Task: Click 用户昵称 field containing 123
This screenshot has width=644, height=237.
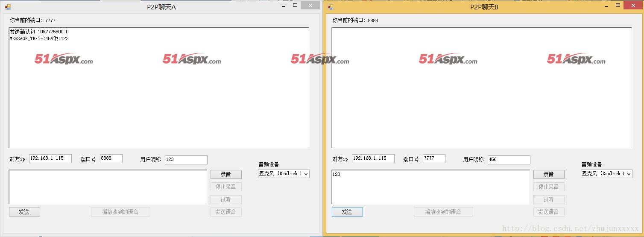Action: pyautogui.click(x=186, y=160)
